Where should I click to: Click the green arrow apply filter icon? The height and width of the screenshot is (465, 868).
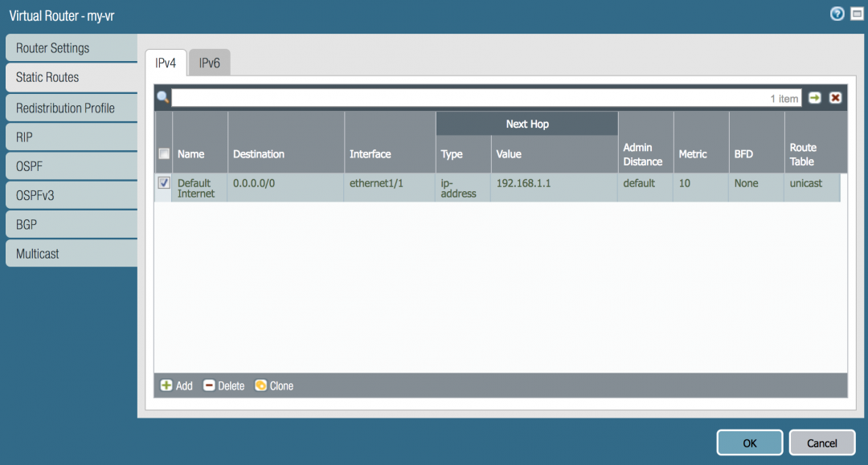[x=815, y=98]
